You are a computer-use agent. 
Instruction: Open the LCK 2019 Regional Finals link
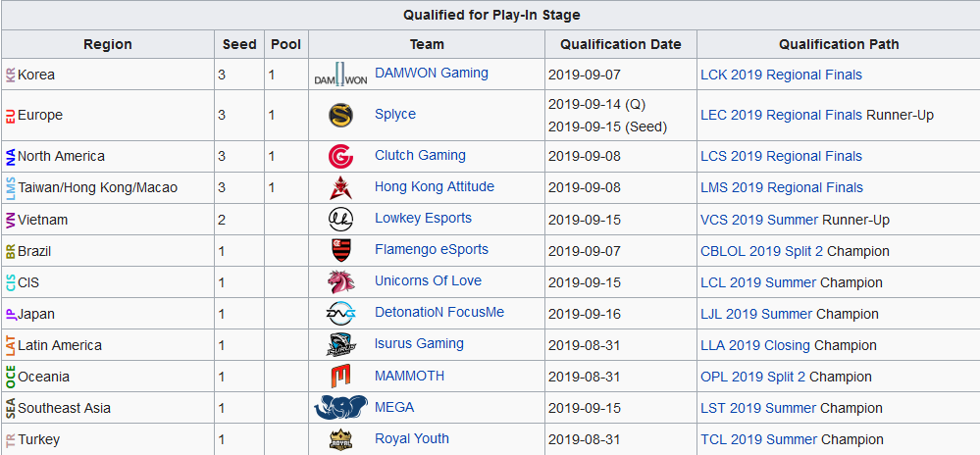(x=781, y=75)
